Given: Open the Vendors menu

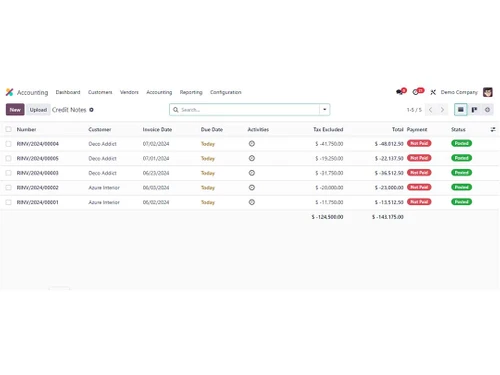Looking at the screenshot, I should 129,92.
